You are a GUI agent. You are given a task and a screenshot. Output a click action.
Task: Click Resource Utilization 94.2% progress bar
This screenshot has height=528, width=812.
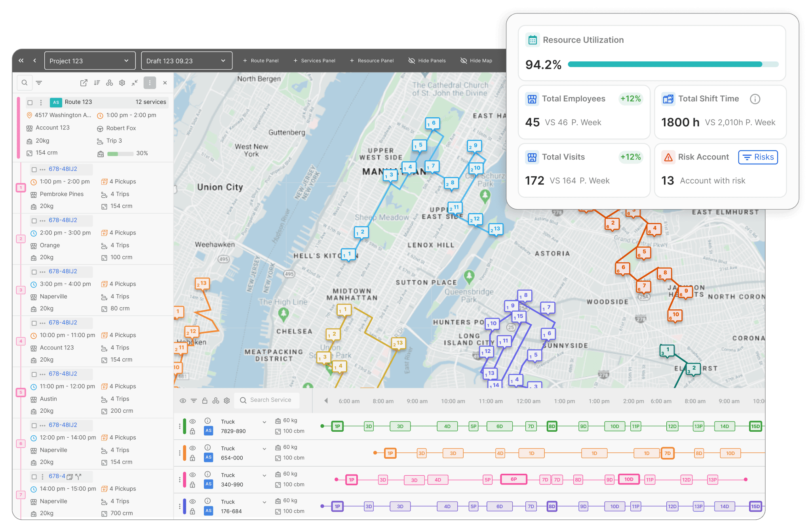(673, 64)
